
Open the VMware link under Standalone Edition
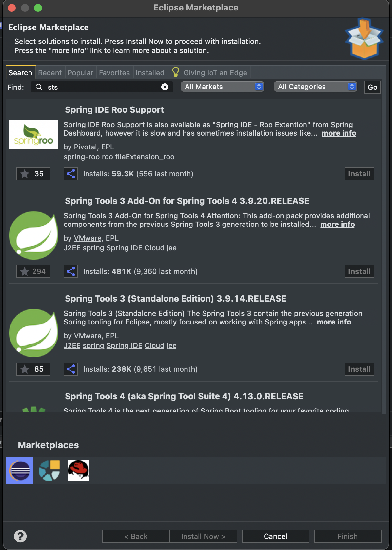88,336
